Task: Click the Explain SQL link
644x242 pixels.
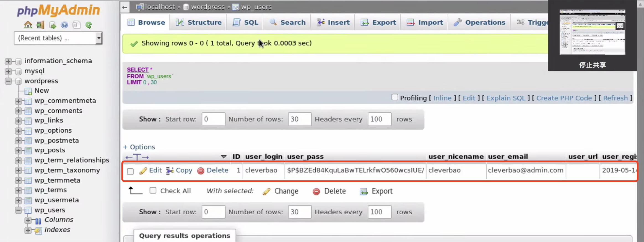Action: coord(506,98)
